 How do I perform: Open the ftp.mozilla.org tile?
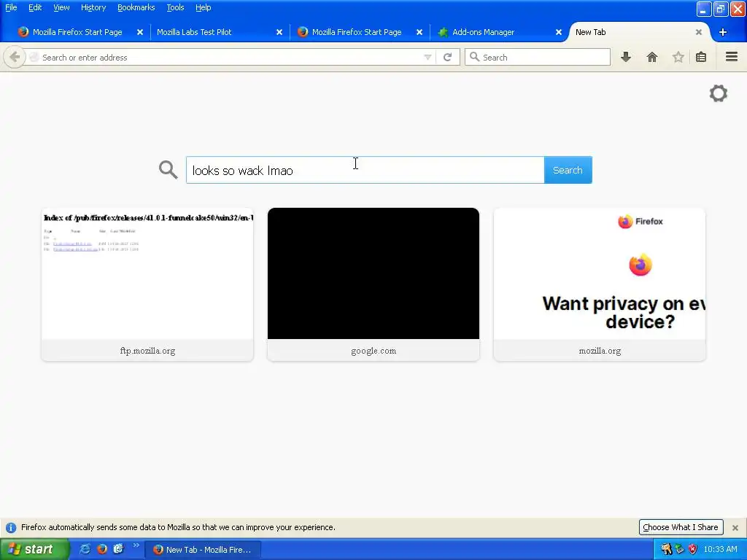[147, 284]
